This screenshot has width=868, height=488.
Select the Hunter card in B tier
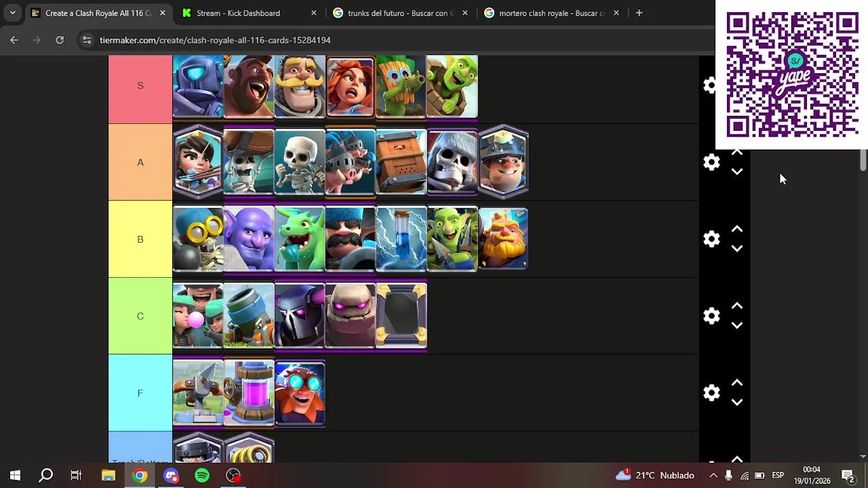click(351, 239)
